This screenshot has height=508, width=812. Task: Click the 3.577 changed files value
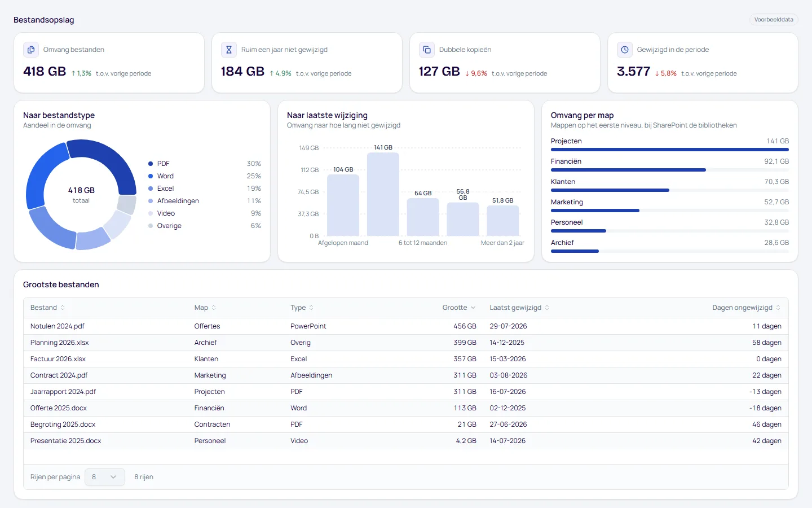click(x=634, y=71)
